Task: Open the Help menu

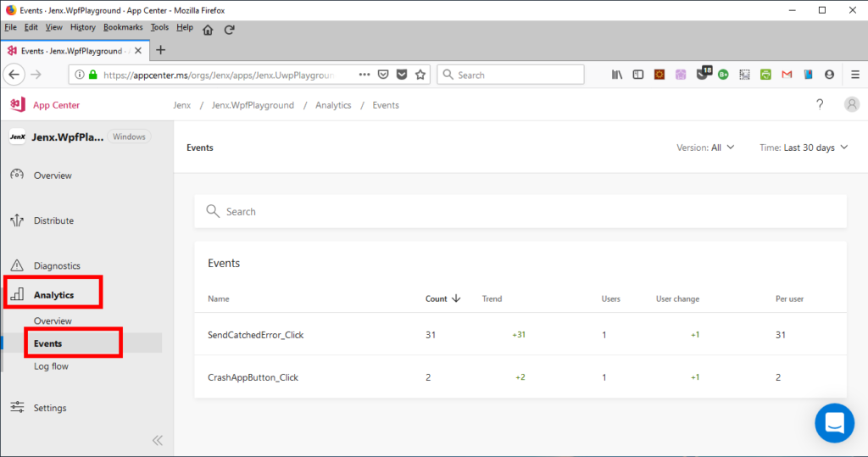Action: click(x=185, y=27)
